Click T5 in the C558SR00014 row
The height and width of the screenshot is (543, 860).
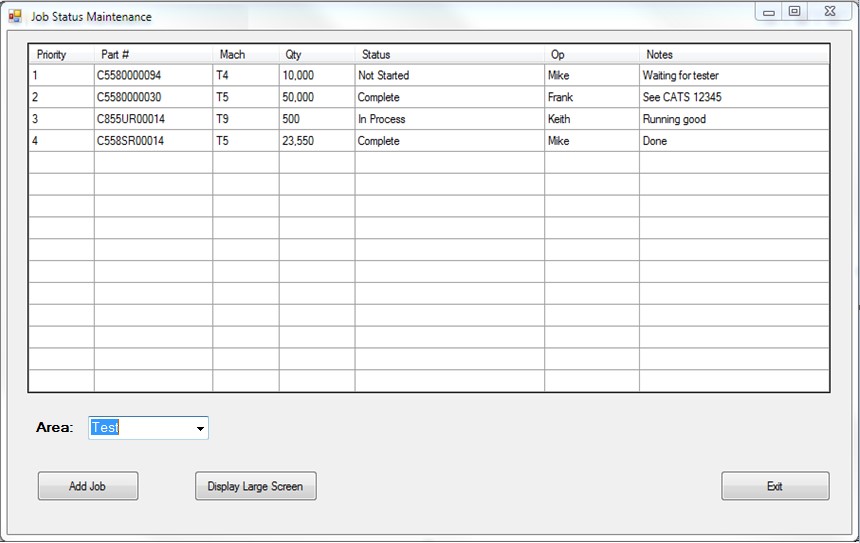(x=246, y=141)
